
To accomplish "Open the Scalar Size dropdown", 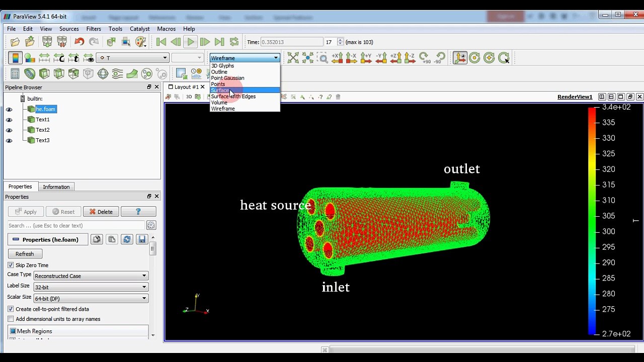I will [x=91, y=299].
